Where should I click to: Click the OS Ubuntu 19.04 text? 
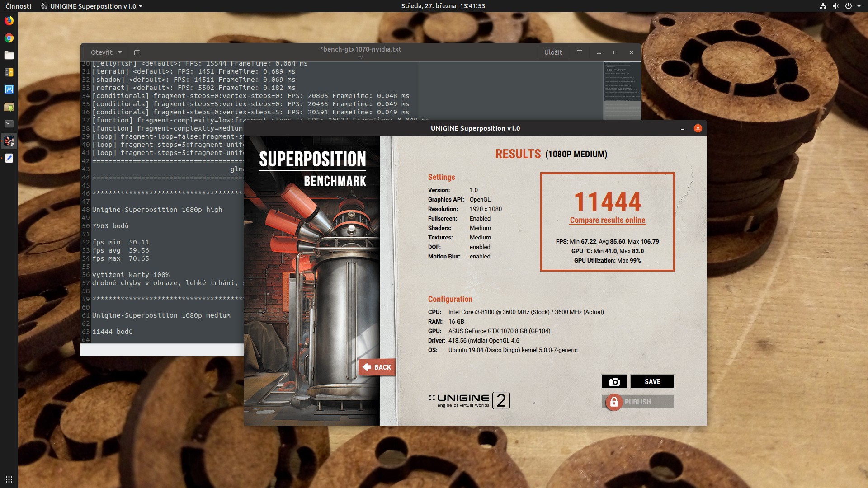click(513, 350)
